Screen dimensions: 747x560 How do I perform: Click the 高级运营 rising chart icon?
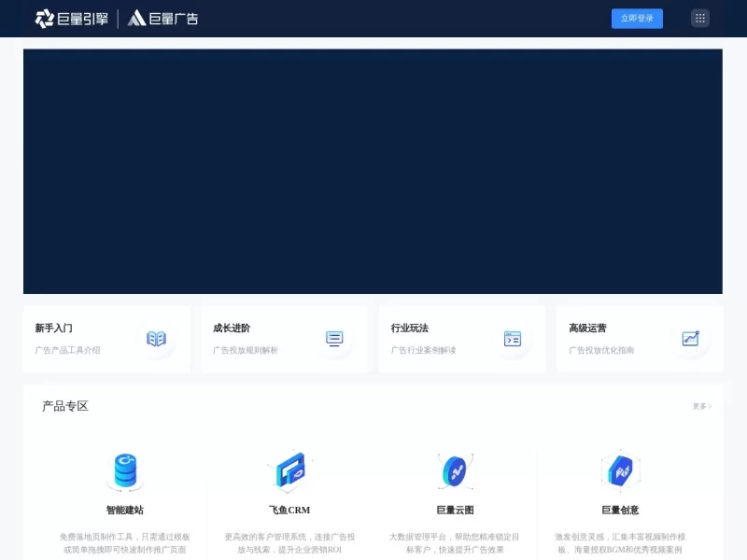coord(690,339)
